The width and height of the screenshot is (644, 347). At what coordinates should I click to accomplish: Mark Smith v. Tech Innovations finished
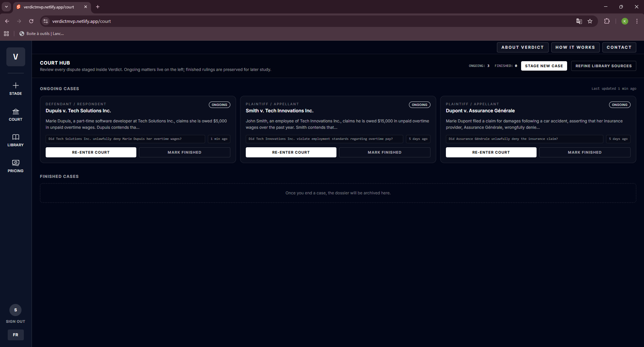pos(385,152)
